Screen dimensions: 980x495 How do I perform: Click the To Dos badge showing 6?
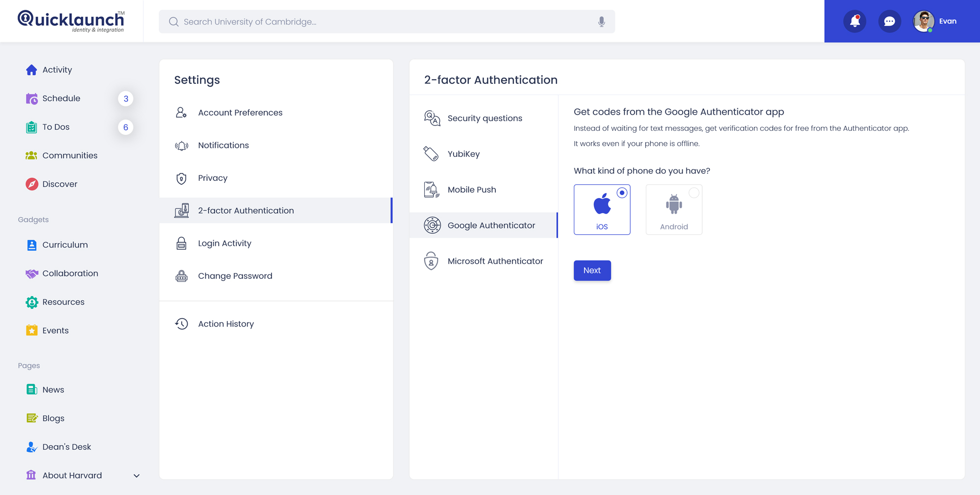tap(126, 127)
